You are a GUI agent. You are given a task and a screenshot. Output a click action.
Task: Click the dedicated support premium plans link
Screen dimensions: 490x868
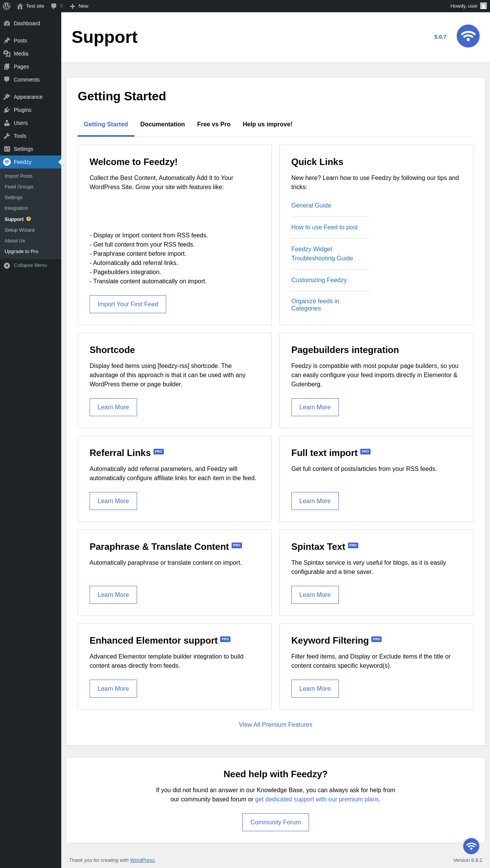click(x=318, y=799)
